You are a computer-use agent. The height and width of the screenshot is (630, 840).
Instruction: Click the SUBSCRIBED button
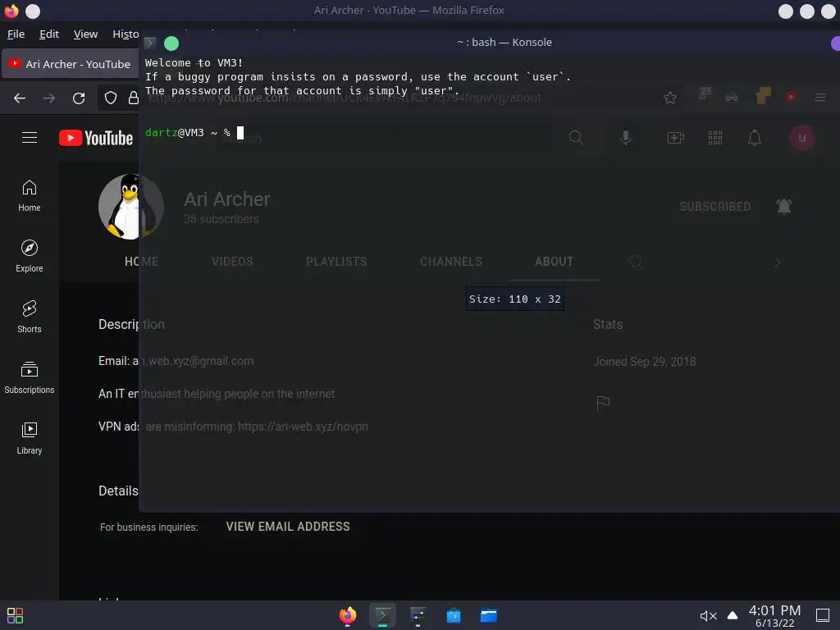coord(715,206)
